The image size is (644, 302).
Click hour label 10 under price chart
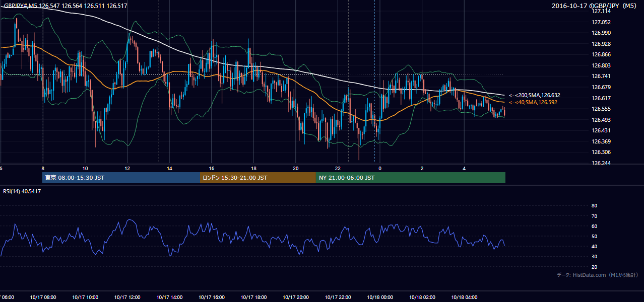[85, 168]
